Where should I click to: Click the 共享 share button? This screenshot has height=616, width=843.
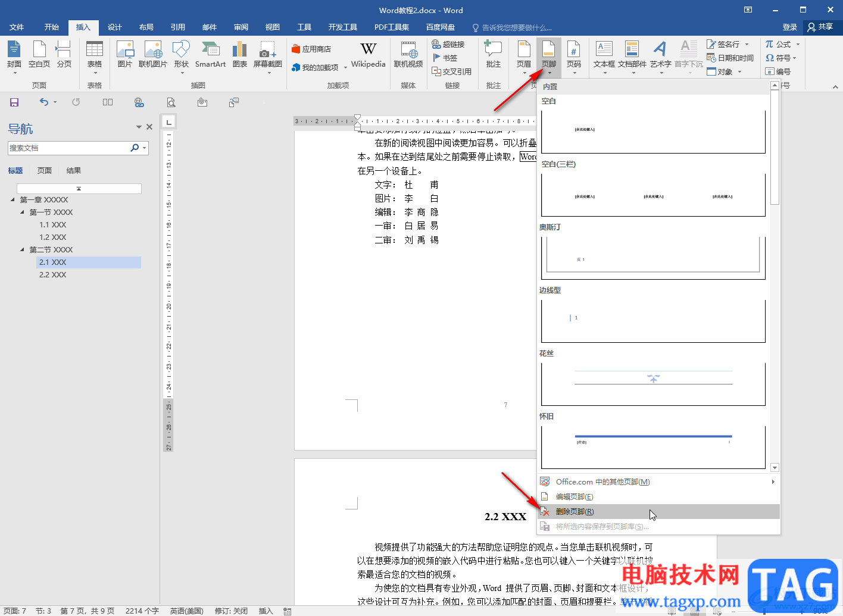coord(820,27)
